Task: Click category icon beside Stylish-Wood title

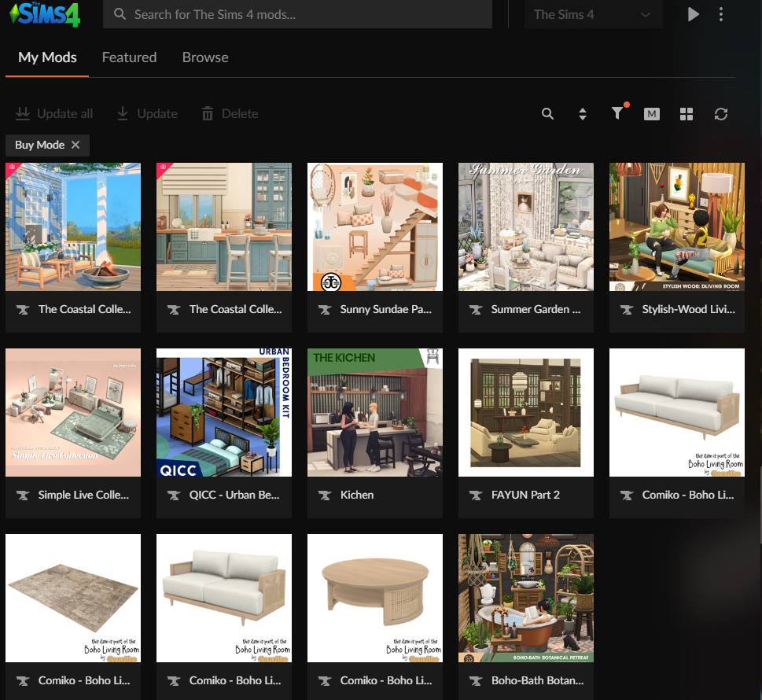Action: tap(627, 310)
